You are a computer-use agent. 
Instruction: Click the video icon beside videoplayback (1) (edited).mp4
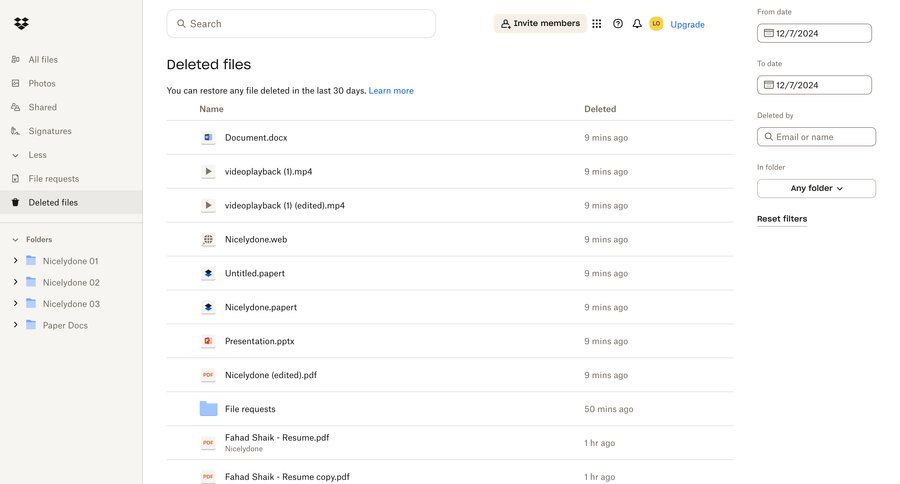208,206
